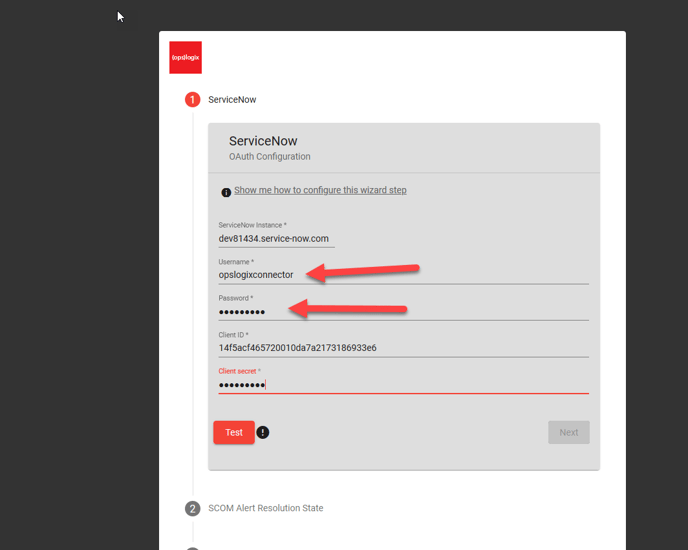Focus the Password field
The height and width of the screenshot is (550, 688).
click(404, 312)
